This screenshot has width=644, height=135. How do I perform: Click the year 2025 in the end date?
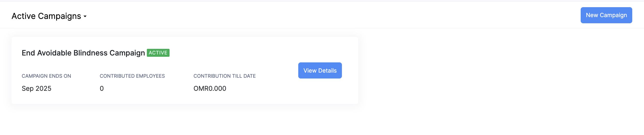click(x=43, y=88)
